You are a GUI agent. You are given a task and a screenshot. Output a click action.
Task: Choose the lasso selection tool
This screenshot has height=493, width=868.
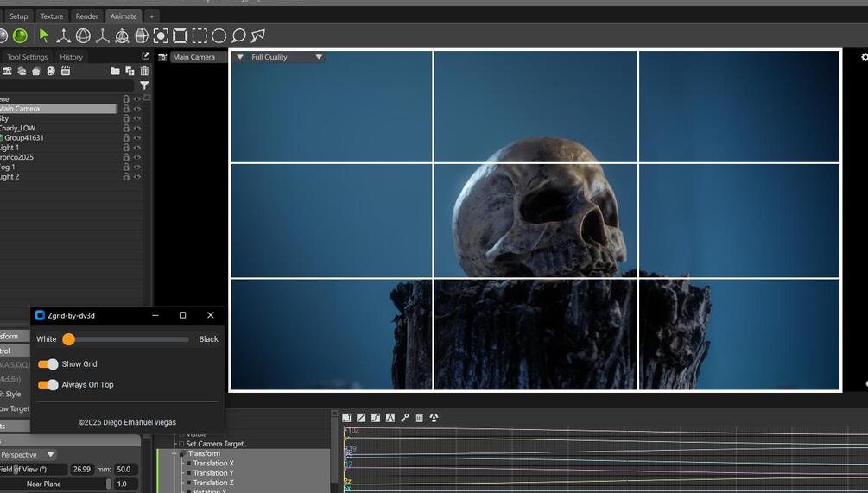tap(238, 36)
